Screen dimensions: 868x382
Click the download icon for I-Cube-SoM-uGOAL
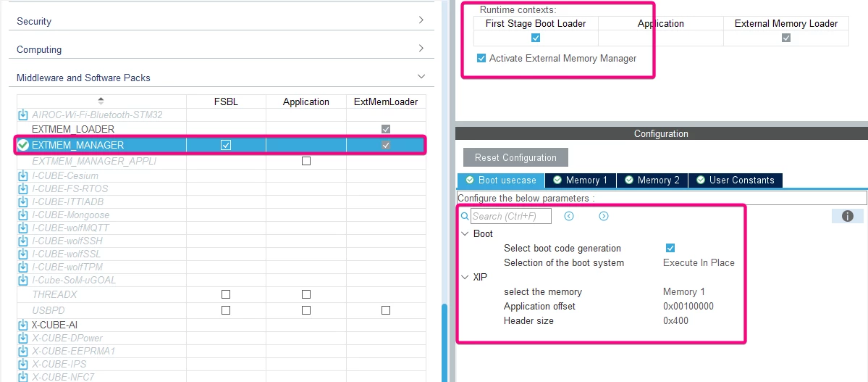pos(23,280)
